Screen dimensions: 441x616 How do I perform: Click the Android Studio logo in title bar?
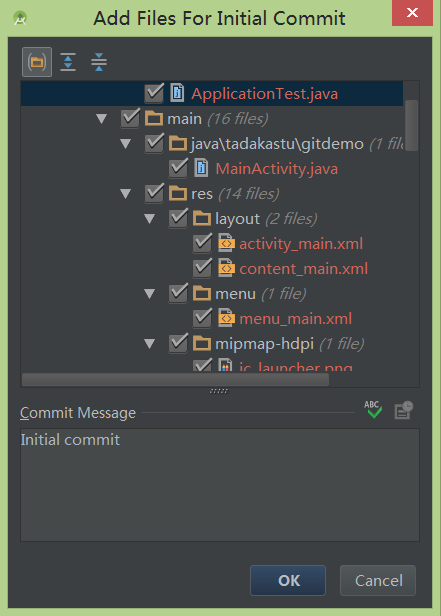[20, 18]
